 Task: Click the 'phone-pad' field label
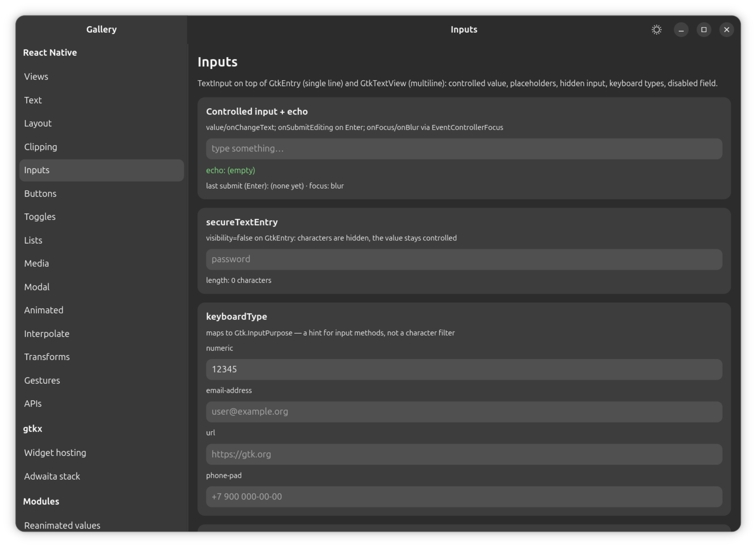tap(224, 476)
